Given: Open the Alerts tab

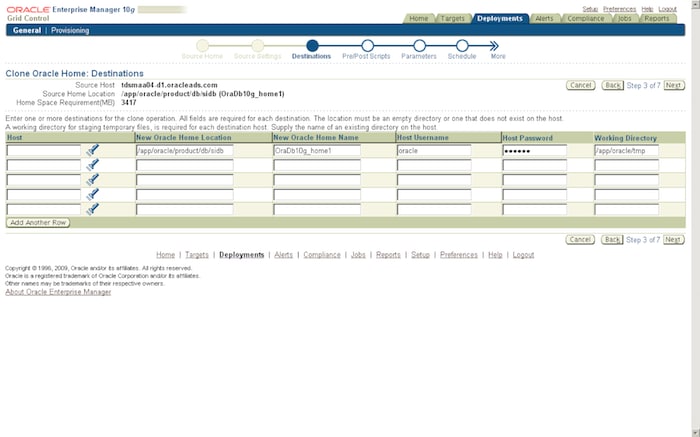Looking at the screenshot, I should 544,18.
